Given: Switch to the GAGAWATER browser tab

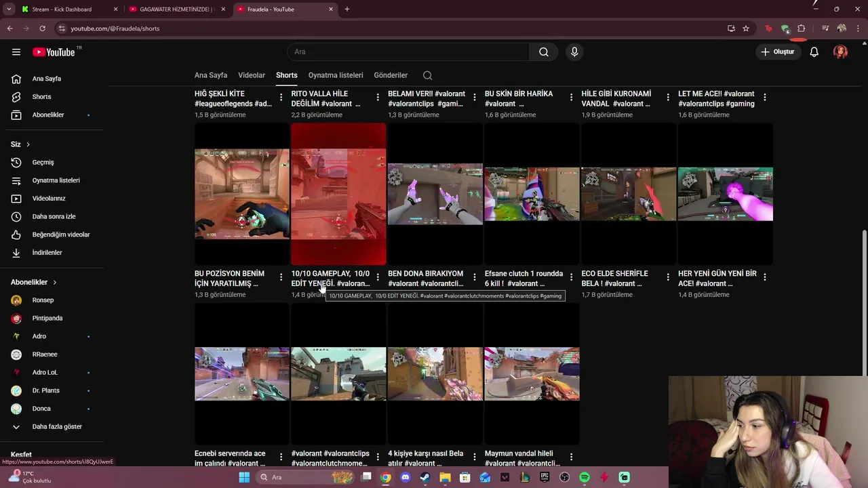Looking at the screenshot, I should tap(176, 9).
